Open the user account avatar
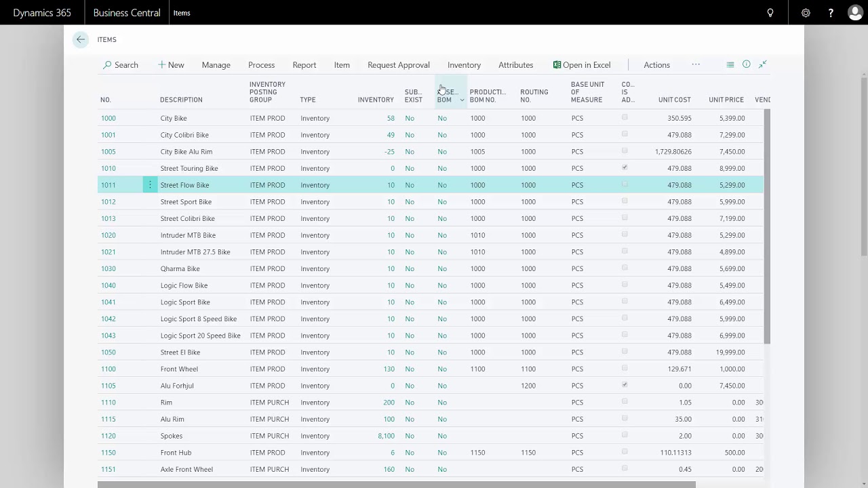868x488 pixels. click(x=855, y=13)
